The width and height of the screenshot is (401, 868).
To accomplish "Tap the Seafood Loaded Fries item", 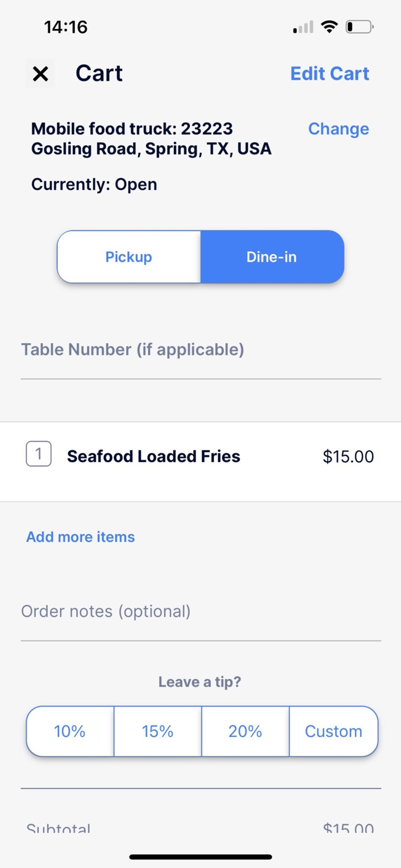I will pos(154,456).
